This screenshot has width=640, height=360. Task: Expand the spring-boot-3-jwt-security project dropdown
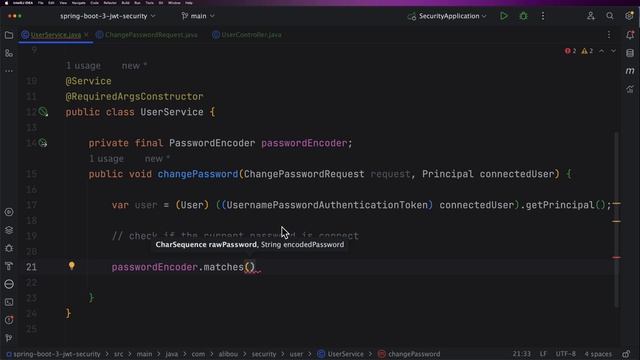coord(108,16)
